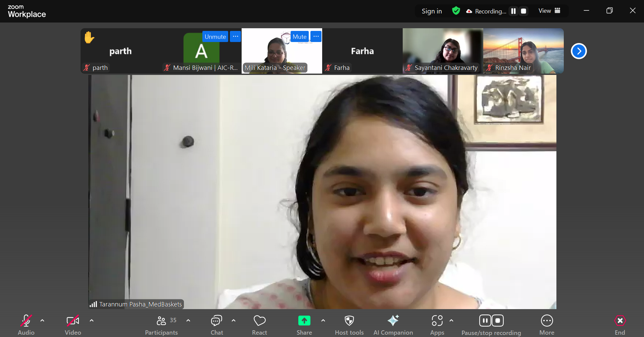Click the encryption shield icon
This screenshot has width=644, height=337.
point(456,11)
